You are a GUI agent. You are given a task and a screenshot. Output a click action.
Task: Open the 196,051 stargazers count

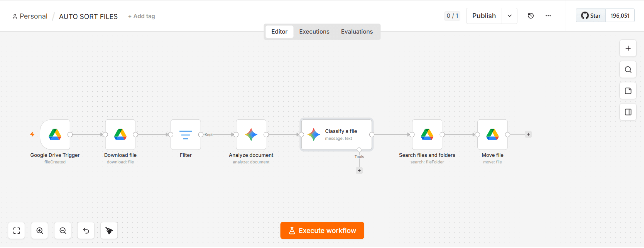(620, 16)
